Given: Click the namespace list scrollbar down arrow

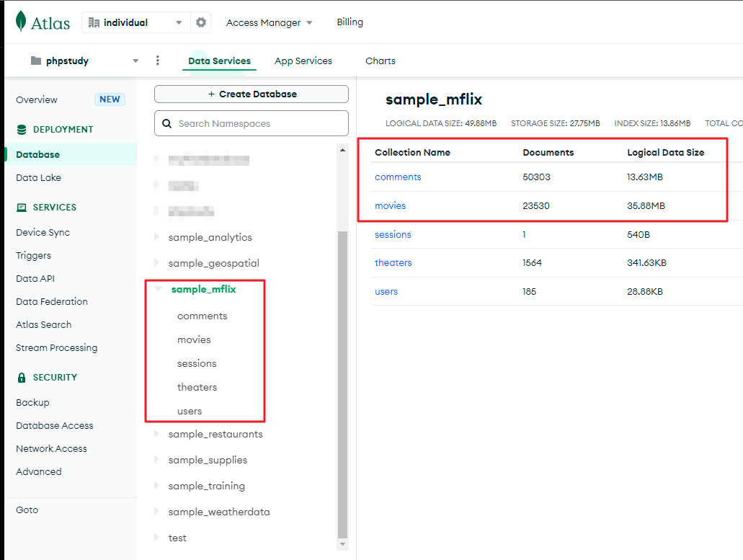Looking at the screenshot, I should click(x=342, y=544).
